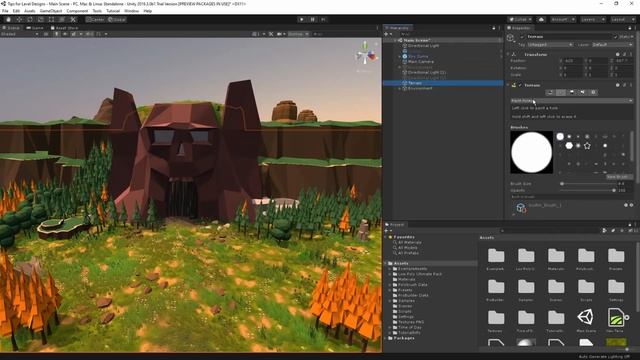Select the Create Neighbor Terrains tool
This screenshot has height=360, width=640.
[x=550, y=92]
